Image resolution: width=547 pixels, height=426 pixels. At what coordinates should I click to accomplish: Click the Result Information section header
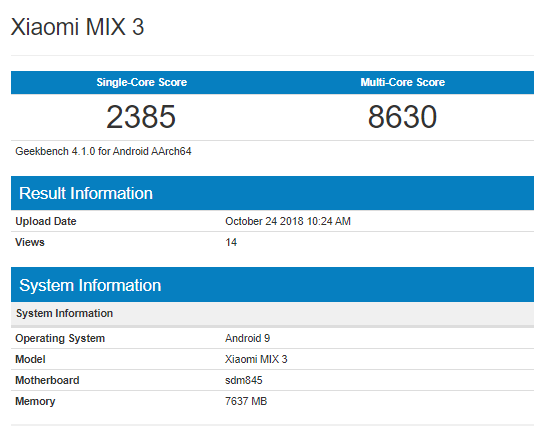[x=272, y=193]
